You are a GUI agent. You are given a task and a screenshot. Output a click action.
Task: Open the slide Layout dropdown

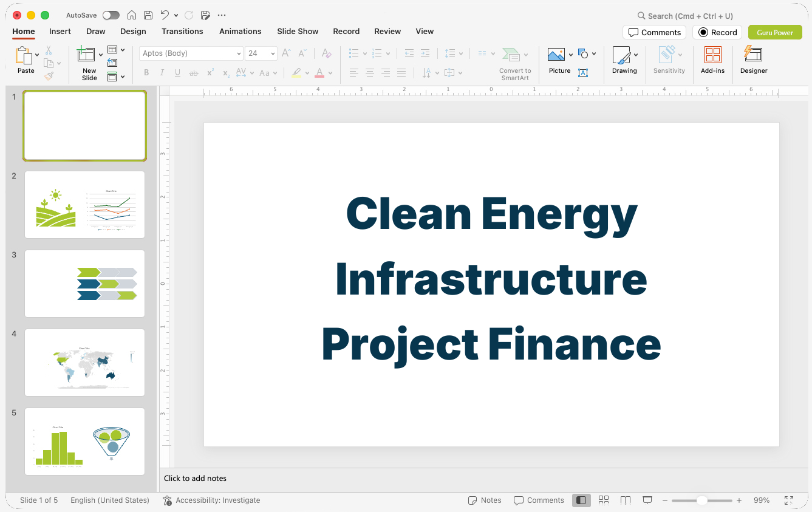(116, 50)
